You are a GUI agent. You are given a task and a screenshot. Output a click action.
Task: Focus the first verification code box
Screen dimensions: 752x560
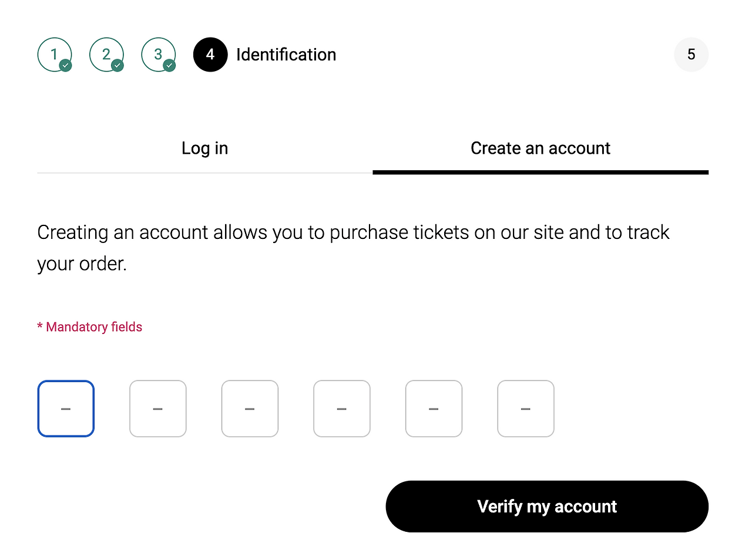66,409
